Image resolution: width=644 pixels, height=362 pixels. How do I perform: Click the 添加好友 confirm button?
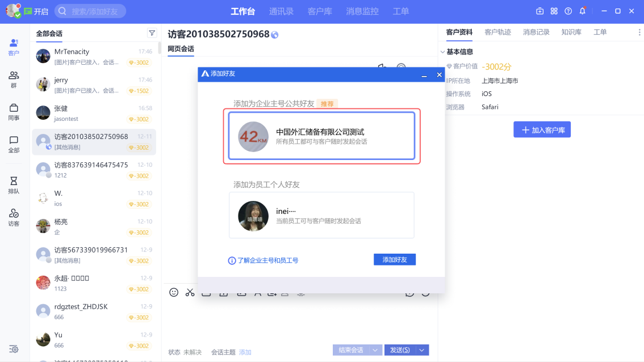pos(395,259)
